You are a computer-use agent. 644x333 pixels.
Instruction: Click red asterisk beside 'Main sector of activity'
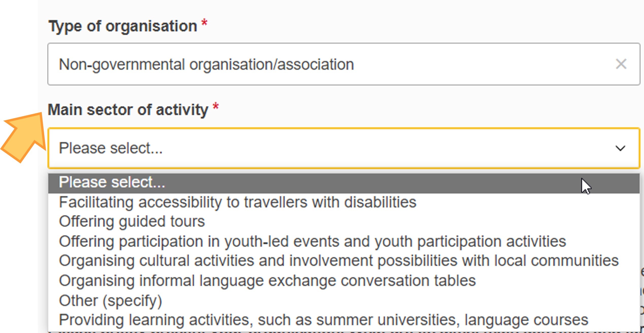[215, 107]
